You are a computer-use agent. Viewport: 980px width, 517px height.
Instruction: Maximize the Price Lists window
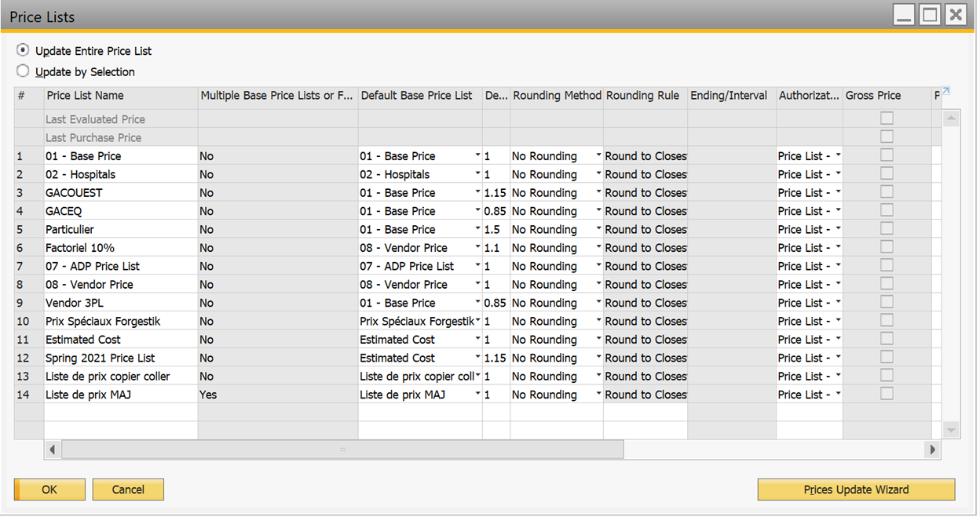pyautogui.click(x=930, y=15)
